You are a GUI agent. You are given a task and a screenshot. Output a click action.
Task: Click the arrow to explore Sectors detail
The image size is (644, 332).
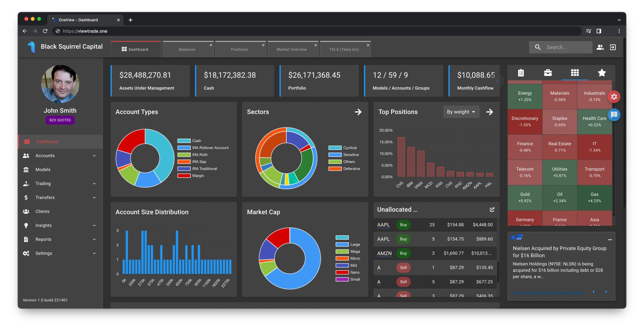pos(358,112)
